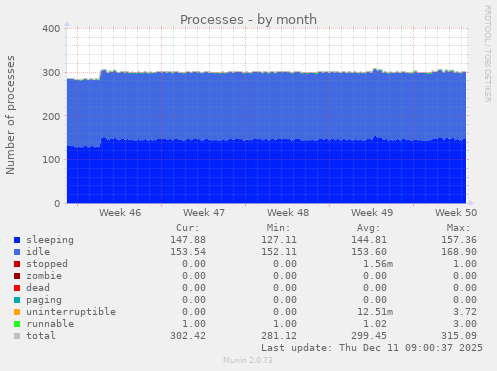Click stopped average value 1.56m
This screenshot has width=497, height=371.
[x=378, y=264]
